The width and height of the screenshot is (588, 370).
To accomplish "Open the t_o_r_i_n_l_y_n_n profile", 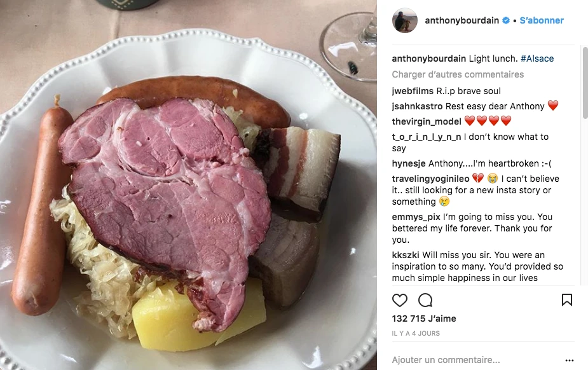I will 427,137.
